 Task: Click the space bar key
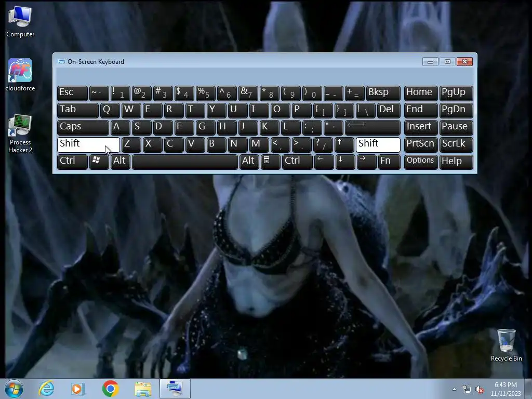point(185,162)
